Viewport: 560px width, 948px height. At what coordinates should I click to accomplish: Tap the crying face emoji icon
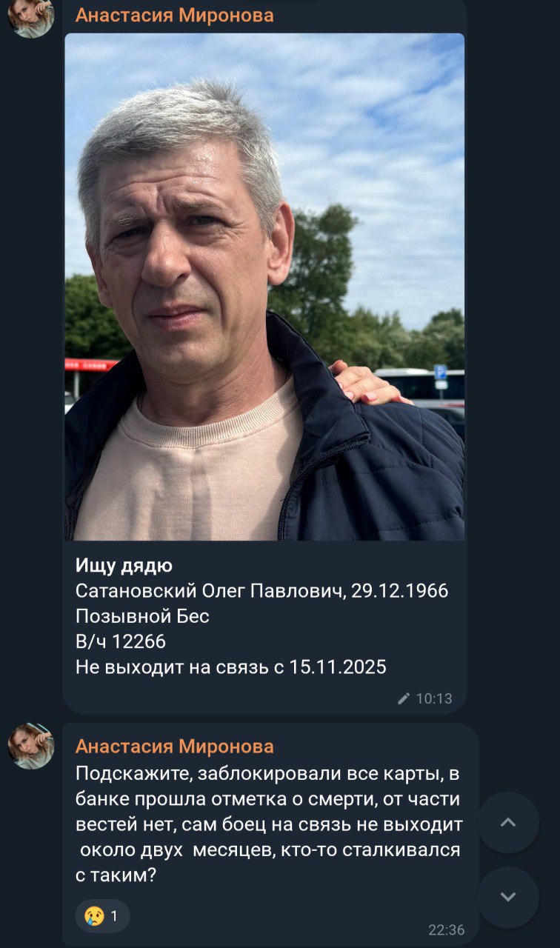(93, 916)
